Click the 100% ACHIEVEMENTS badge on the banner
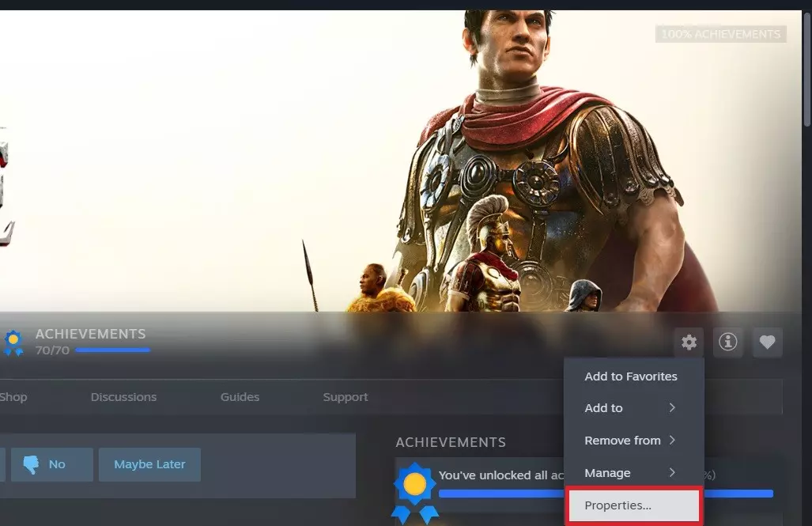 (x=721, y=34)
